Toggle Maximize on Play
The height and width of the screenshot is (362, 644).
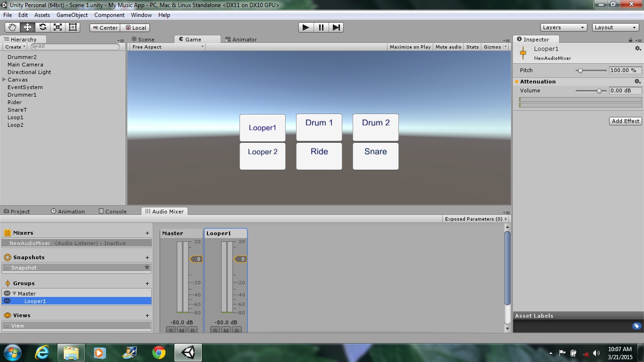coord(410,47)
